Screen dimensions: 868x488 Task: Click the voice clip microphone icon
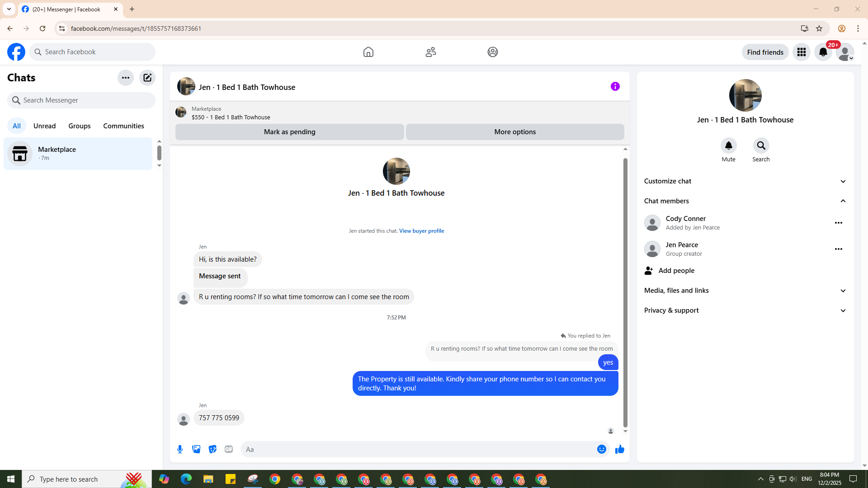(x=180, y=449)
